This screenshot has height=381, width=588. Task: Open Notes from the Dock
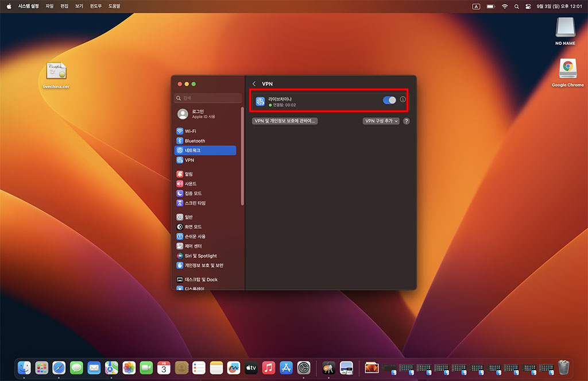[x=216, y=368]
